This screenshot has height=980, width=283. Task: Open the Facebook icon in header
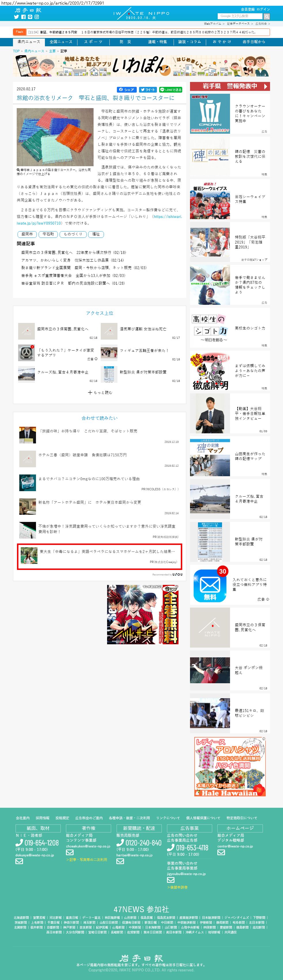[x=23, y=17]
